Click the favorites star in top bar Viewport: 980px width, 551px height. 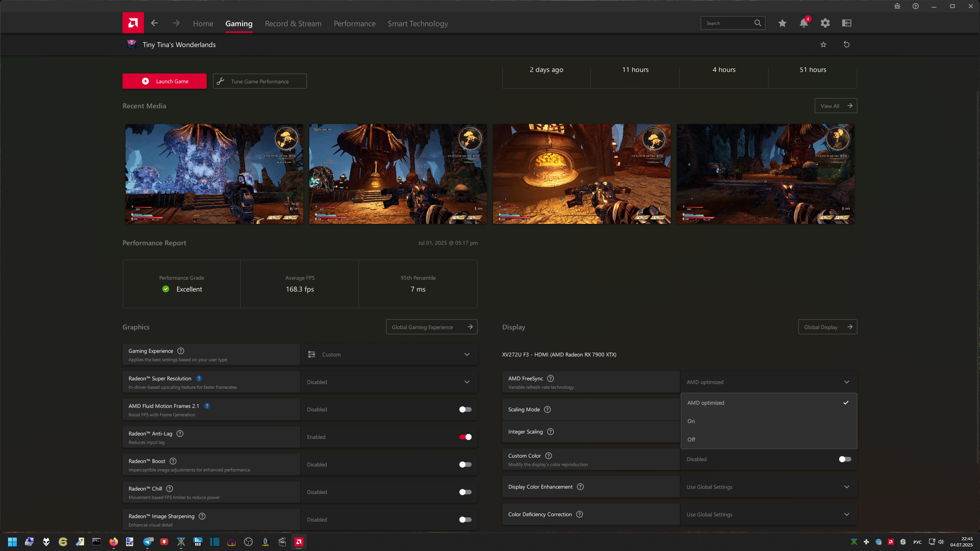(782, 23)
